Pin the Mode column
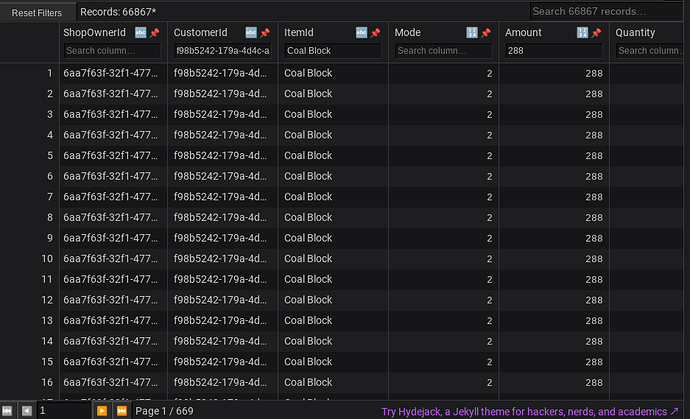Screen dimensions: 690x419 (x=486, y=33)
